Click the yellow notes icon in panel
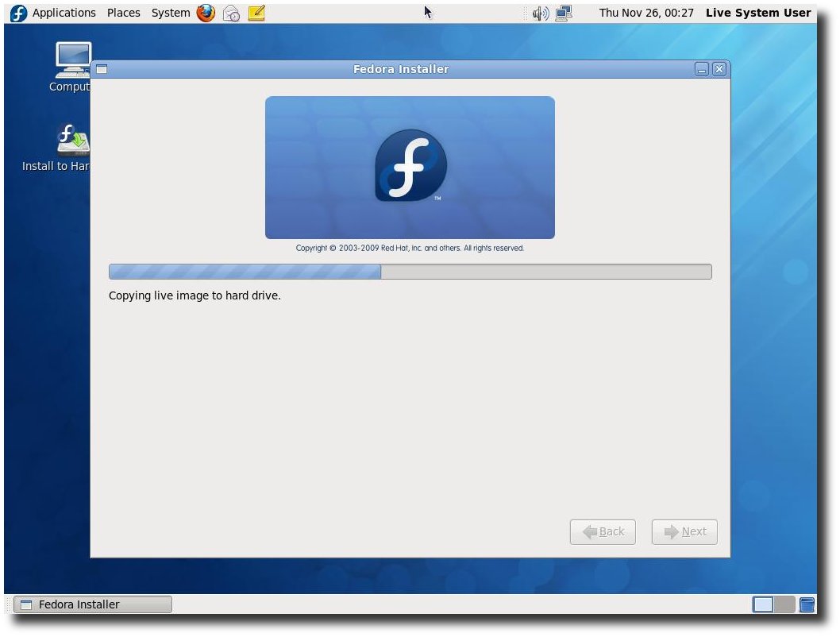The image size is (840, 637). 256,13
